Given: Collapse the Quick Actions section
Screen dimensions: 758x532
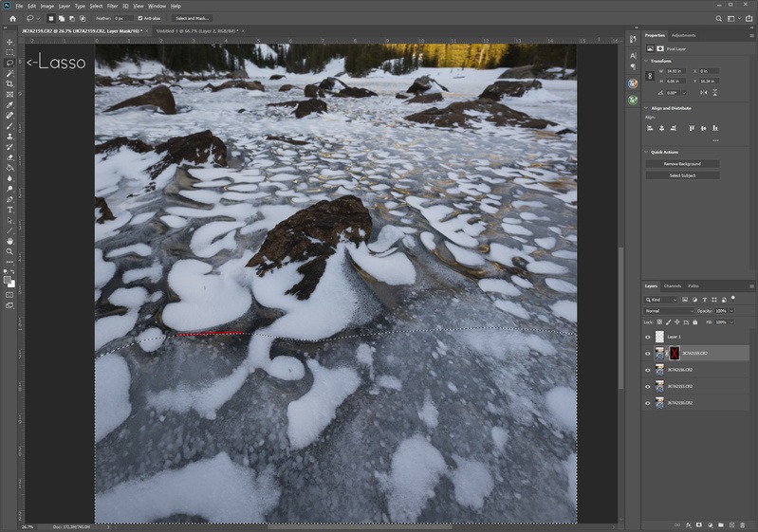Looking at the screenshot, I should click(x=646, y=152).
